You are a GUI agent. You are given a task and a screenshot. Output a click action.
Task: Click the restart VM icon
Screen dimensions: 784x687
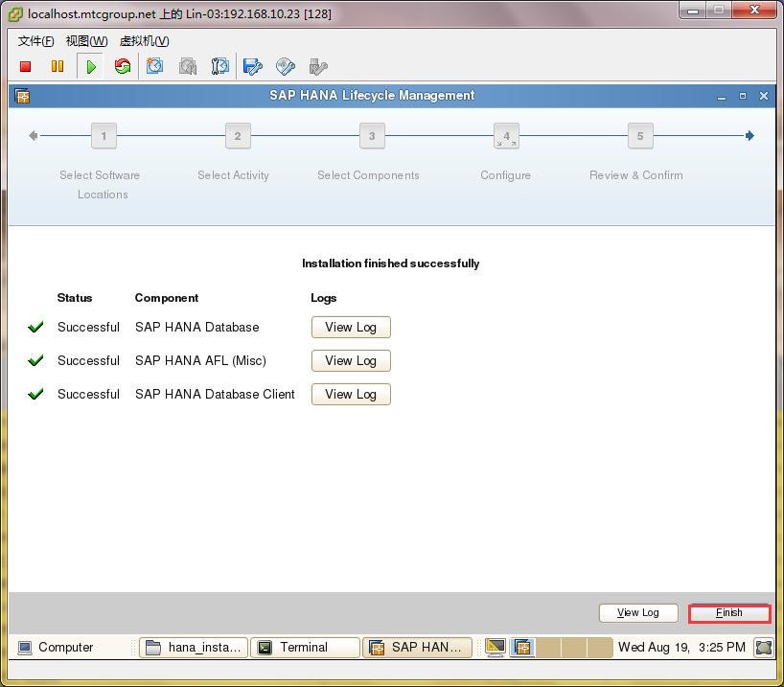click(123, 66)
